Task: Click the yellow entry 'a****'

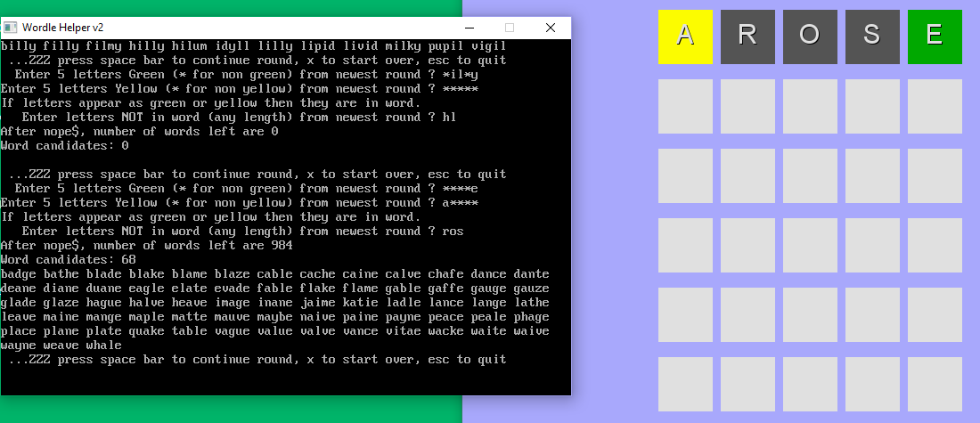Action: [x=460, y=203]
